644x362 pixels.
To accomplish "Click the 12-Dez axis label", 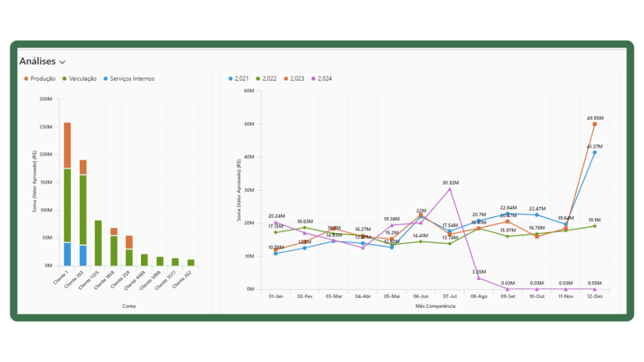I will [595, 296].
